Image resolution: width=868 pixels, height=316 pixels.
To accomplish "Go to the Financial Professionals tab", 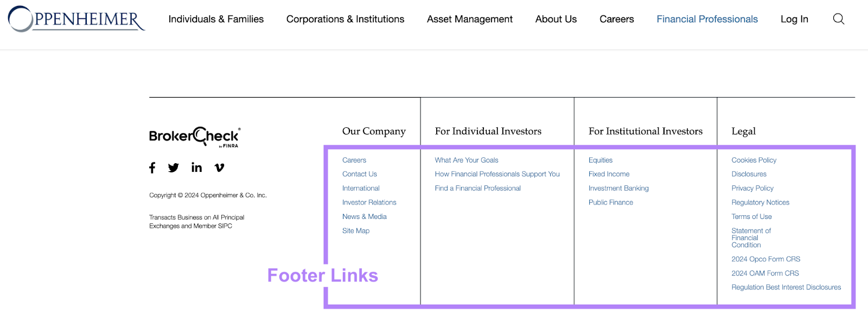I will 707,19.
